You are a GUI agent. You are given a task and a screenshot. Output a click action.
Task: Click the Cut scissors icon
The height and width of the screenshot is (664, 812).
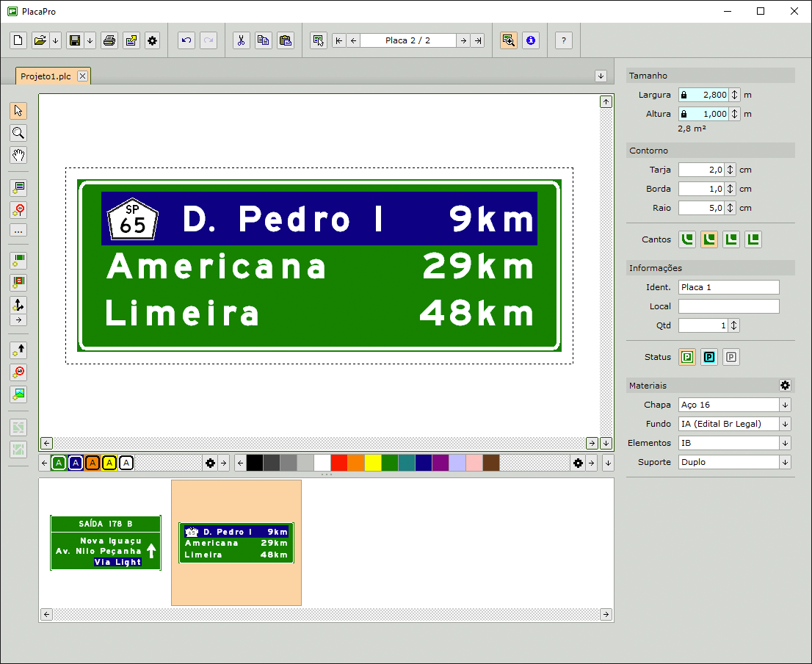pos(241,40)
